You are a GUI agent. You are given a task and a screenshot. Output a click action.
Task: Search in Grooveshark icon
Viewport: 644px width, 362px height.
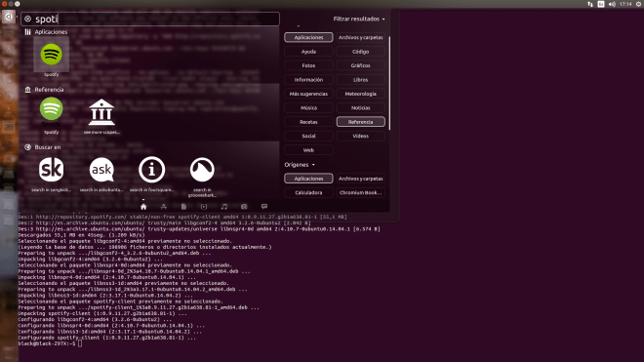click(x=202, y=169)
